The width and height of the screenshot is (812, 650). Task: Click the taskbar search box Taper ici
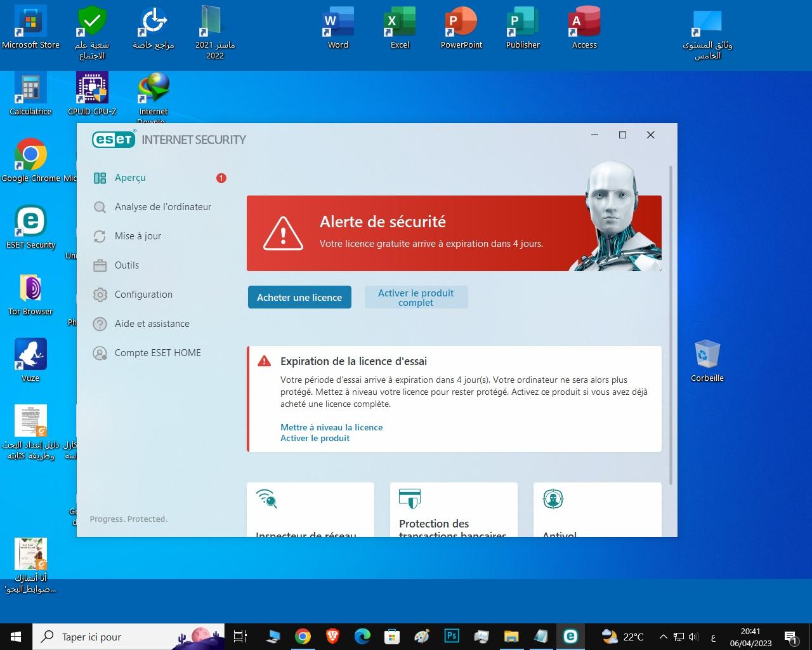(128, 637)
